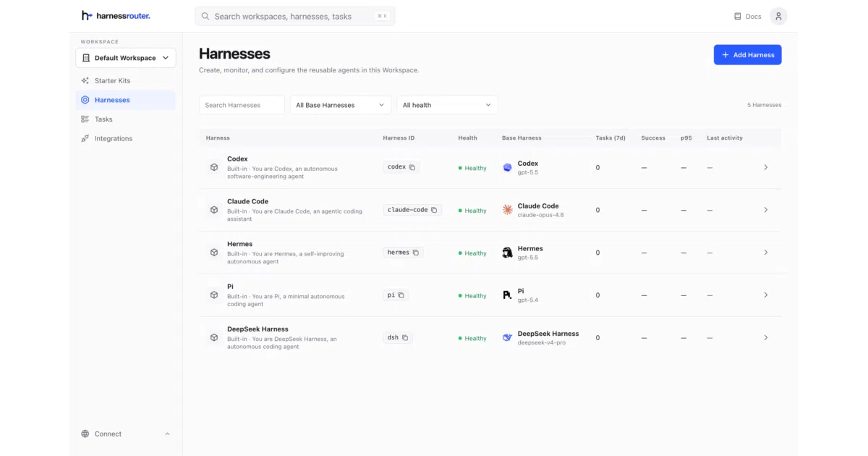Viewport: 868px width, 456px height.
Task: Click the Default Workspace building icon
Action: click(x=86, y=58)
